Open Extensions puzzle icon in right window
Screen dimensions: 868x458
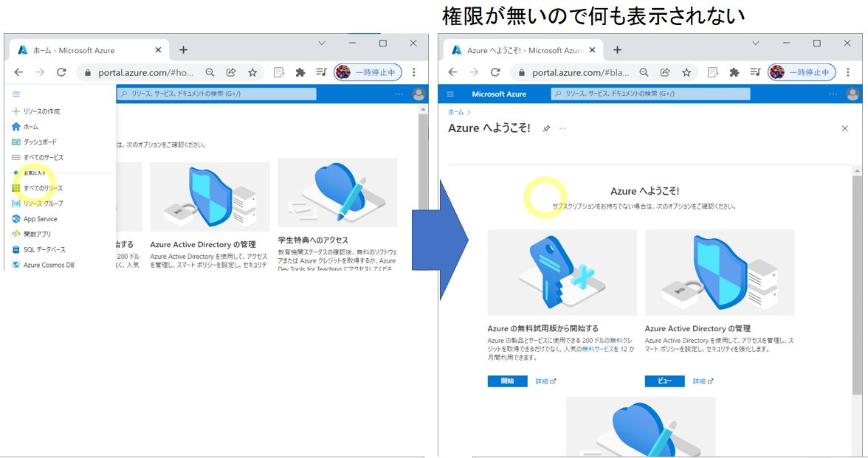pos(734,72)
